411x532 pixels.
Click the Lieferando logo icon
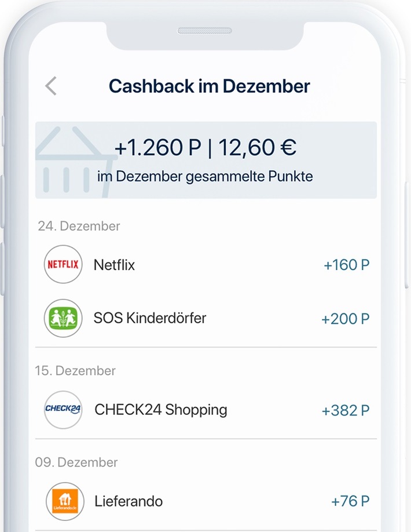pyautogui.click(x=65, y=501)
